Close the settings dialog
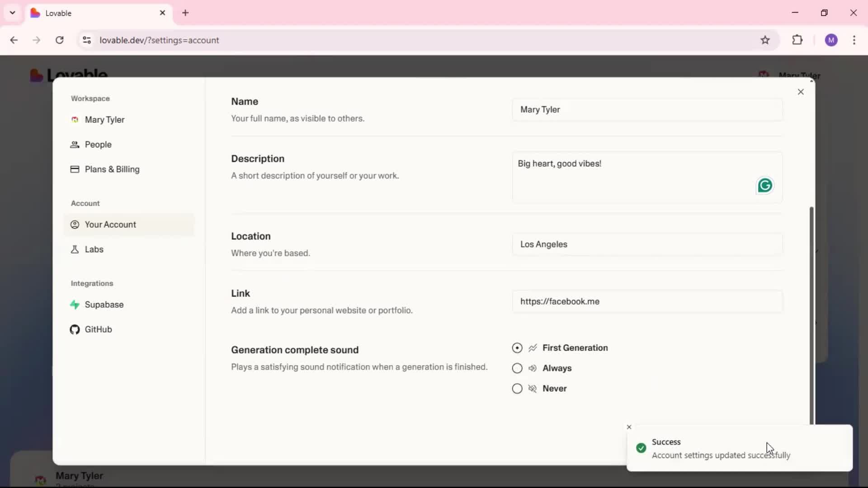 pyautogui.click(x=801, y=92)
